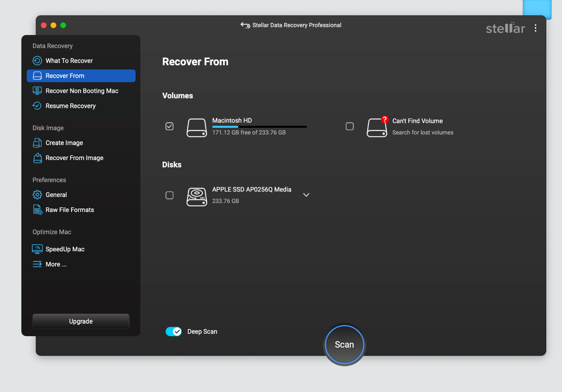Click More ... sidebar item
This screenshot has height=392, width=562.
(x=81, y=264)
